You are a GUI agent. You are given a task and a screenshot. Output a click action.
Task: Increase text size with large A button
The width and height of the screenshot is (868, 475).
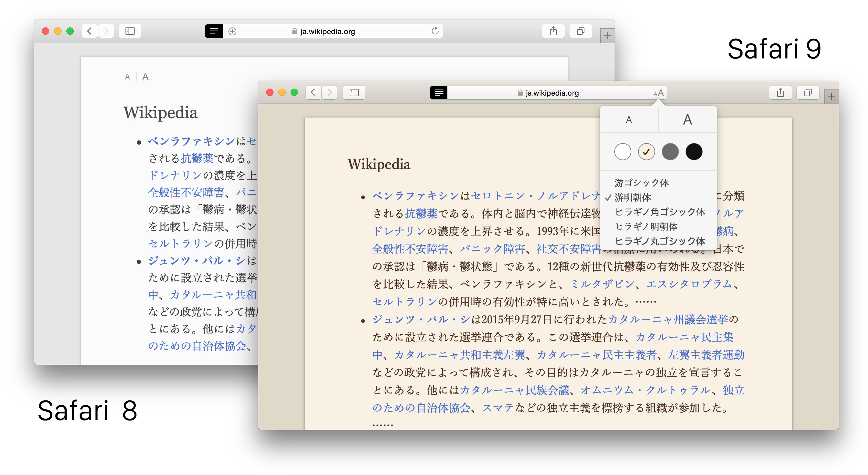point(687,120)
